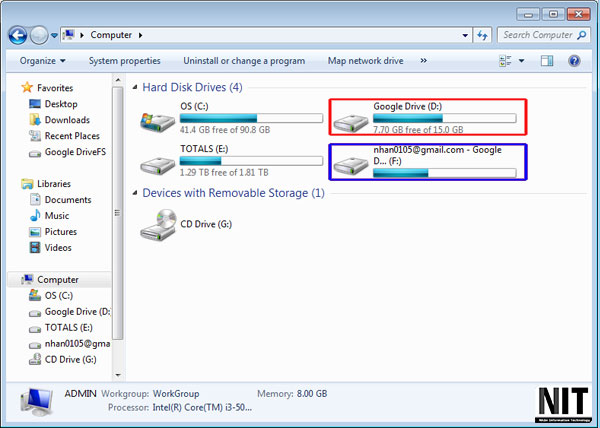Open Google DriveFS under Favorites

click(x=67, y=152)
